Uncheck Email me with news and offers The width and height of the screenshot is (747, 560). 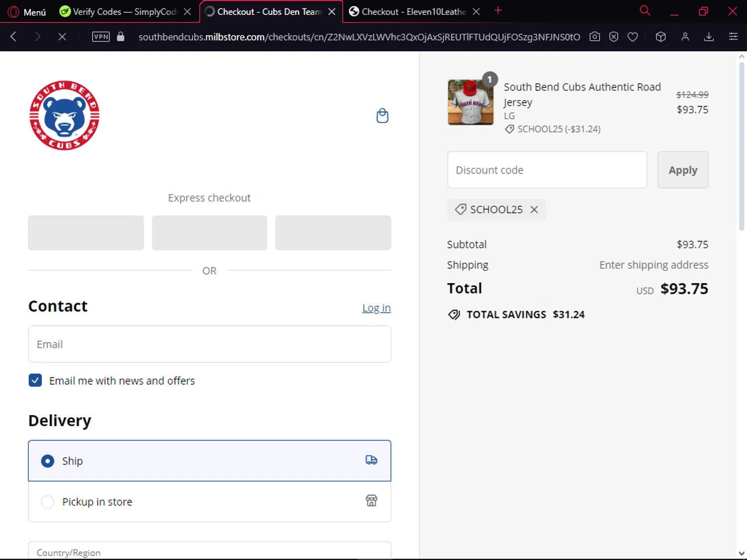coord(35,380)
